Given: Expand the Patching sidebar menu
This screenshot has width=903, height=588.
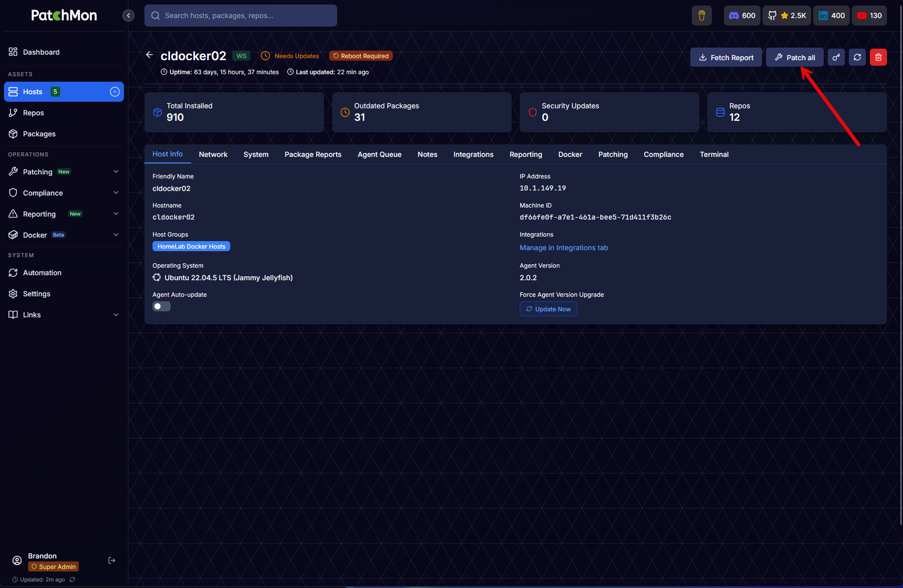Looking at the screenshot, I should pos(64,172).
